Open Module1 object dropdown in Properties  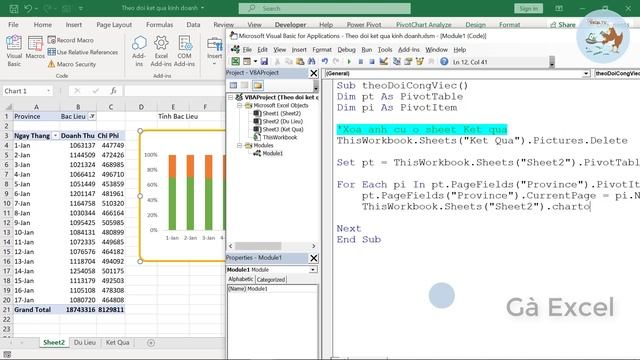(x=313, y=270)
